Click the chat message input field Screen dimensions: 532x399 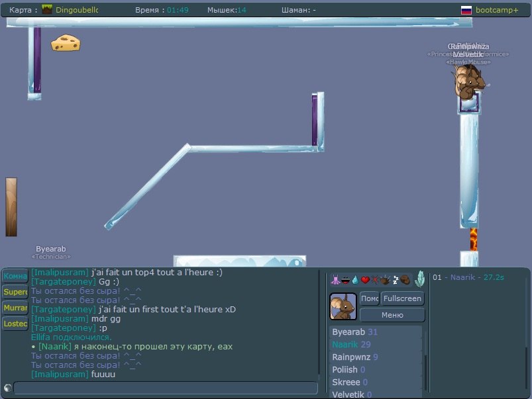tap(166, 388)
